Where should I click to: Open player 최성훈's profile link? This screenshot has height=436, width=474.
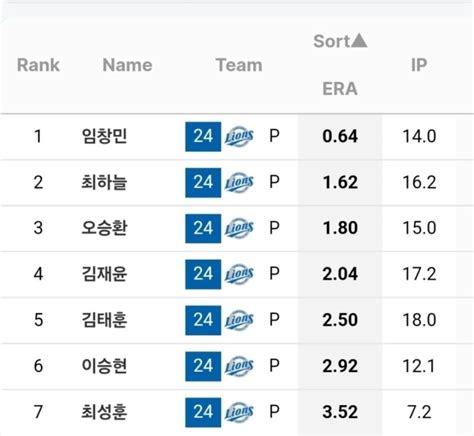pos(104,412)
